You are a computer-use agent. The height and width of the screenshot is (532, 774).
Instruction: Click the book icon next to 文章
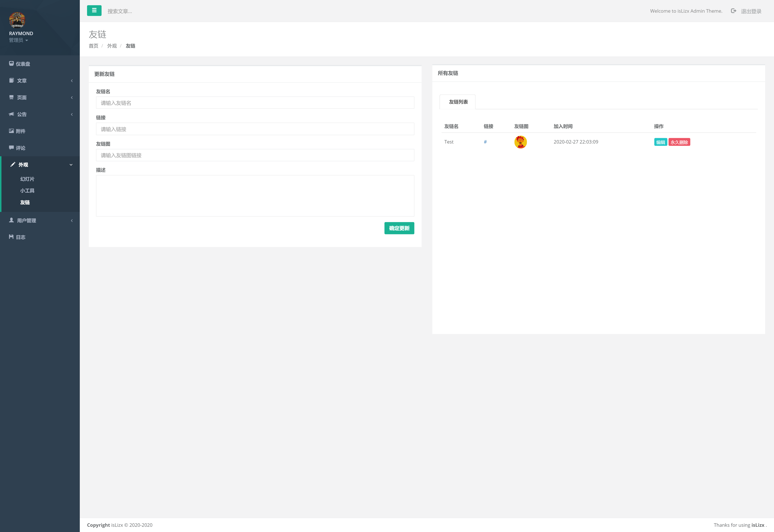[11, 80]
